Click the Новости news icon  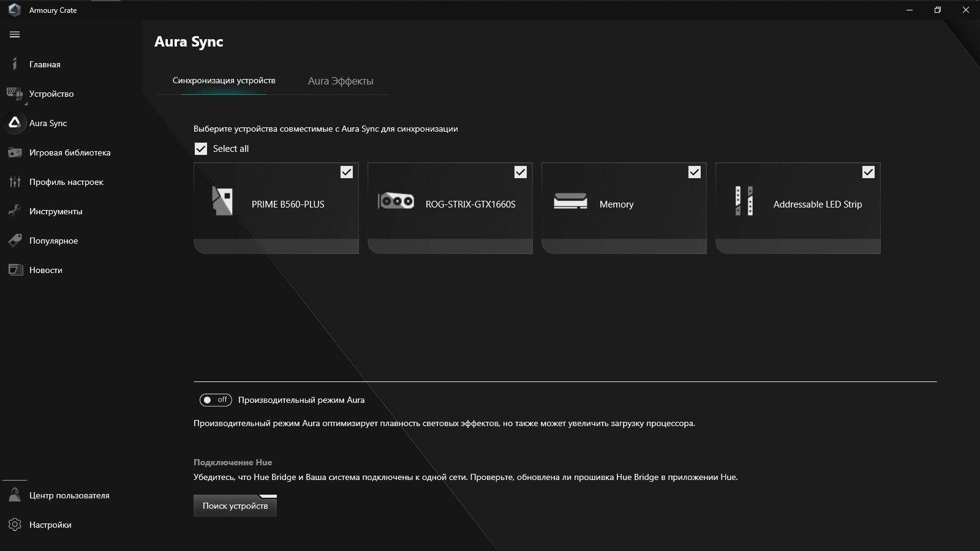(15, 270)
